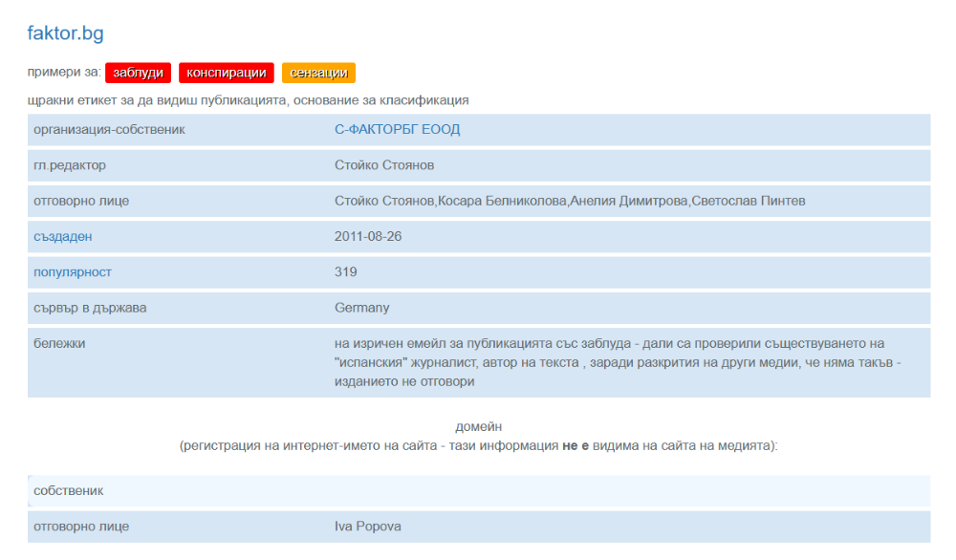Click the notes text about the unanswered email

coord(618,362)
